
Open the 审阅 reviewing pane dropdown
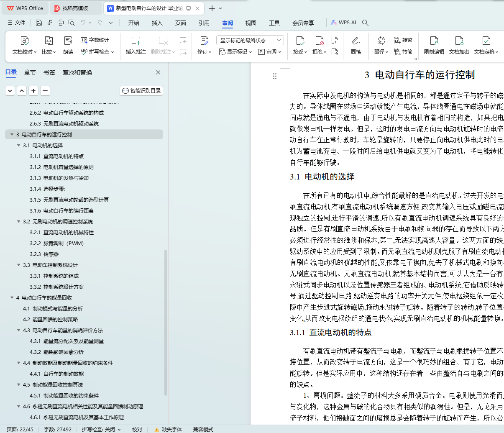pos(270,52)
